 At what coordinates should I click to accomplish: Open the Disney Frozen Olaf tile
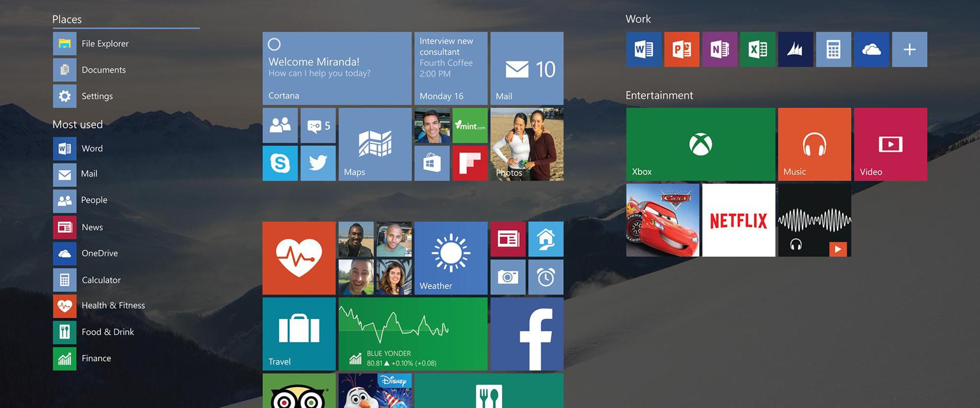[x=375, y=391]
